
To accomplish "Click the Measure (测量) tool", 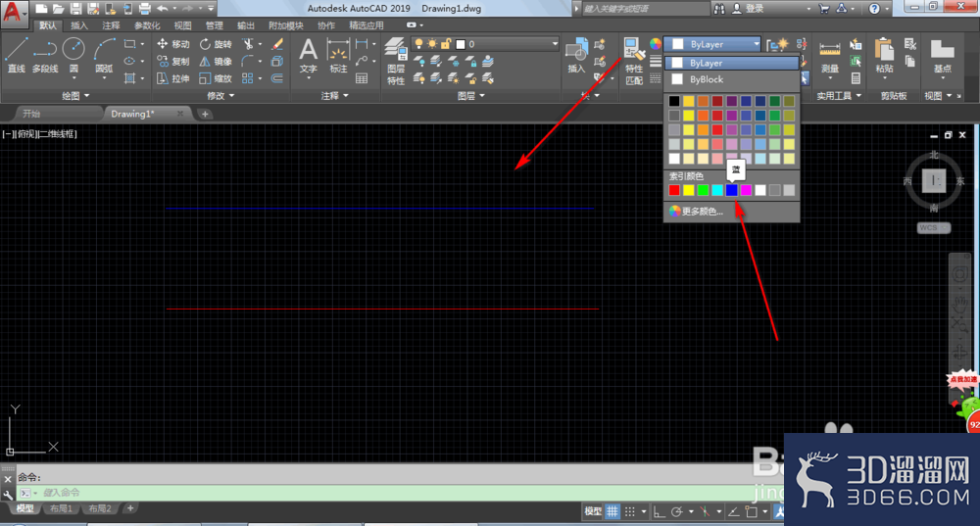I will tap(829, 56).
